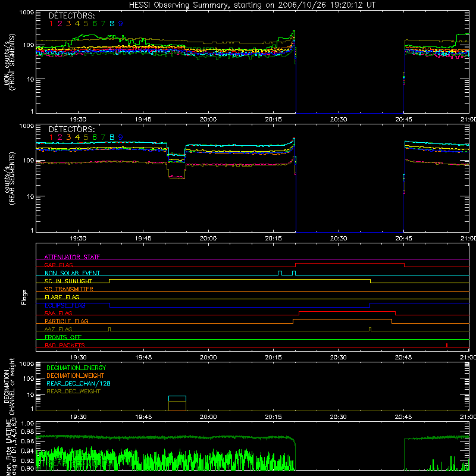Click the red BAD_PACKETS spike marker
Screen dimensions: 476x476
tap(447, 345)
